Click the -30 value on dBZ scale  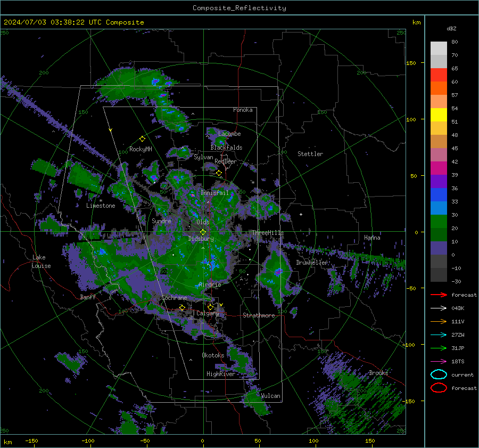coord(457,281)
